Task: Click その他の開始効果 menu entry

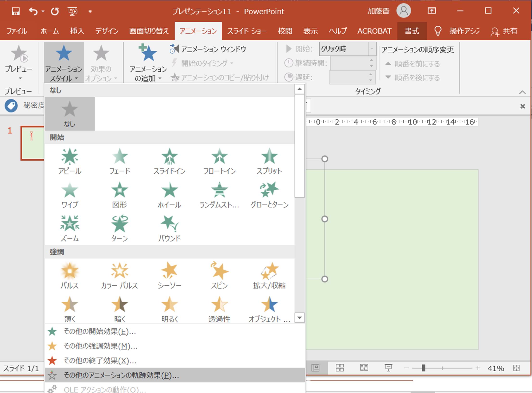Action: 100,332
